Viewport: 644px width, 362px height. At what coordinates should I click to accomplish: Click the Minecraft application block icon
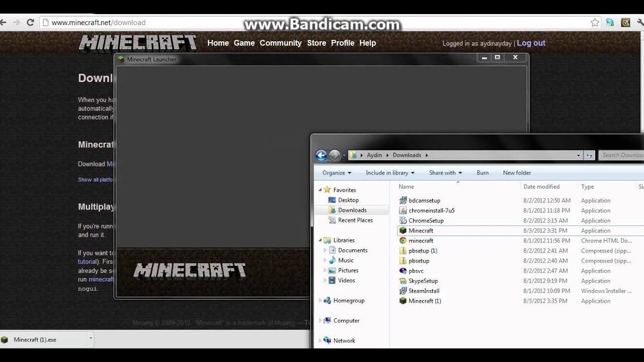(x=403, y=231)
